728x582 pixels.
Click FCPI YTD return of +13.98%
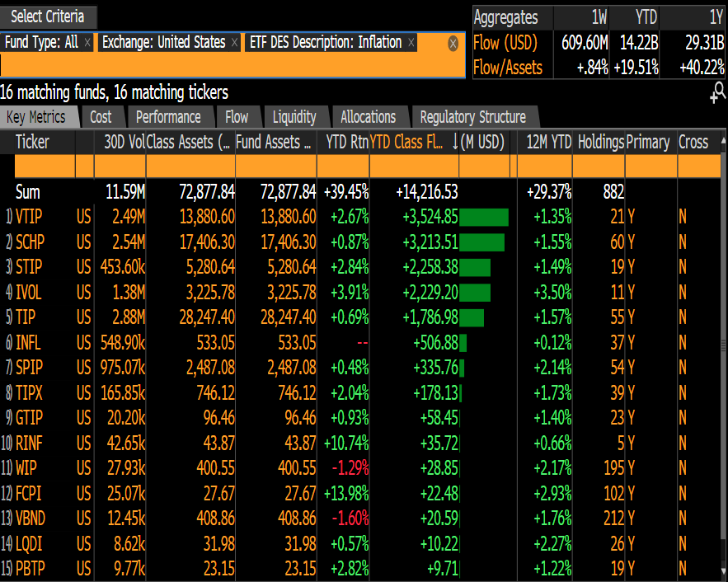pyautogui.click(x=346, y=493)
